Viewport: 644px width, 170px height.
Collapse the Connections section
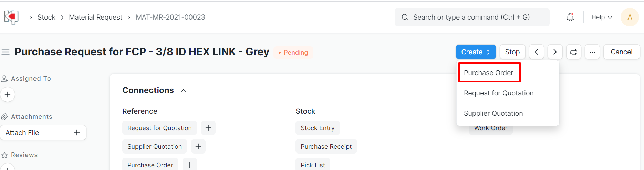click(x=184, y=91)
